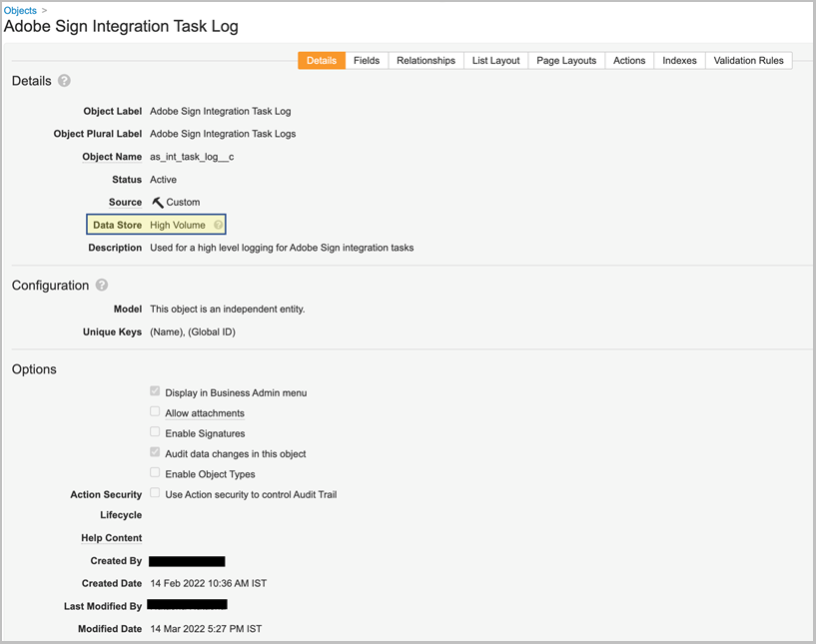816x644 pixels.
Task: Click the Details section help icon
Action: [x=64, y=81]
